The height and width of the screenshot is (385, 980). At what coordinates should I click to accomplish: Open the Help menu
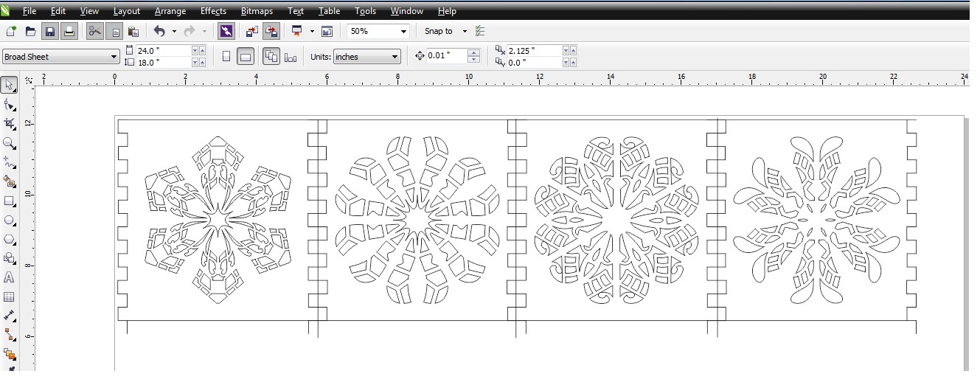click(447, 11)
